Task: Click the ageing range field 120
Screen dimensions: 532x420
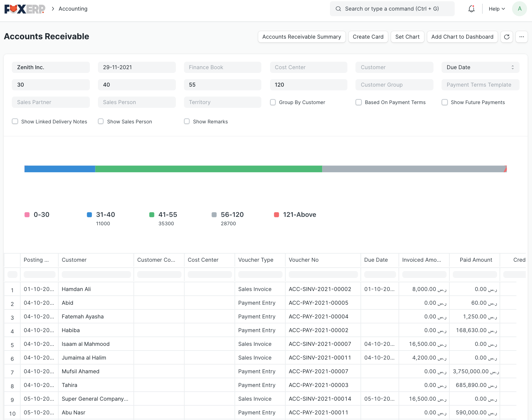Action: click(x=308, y=85)
